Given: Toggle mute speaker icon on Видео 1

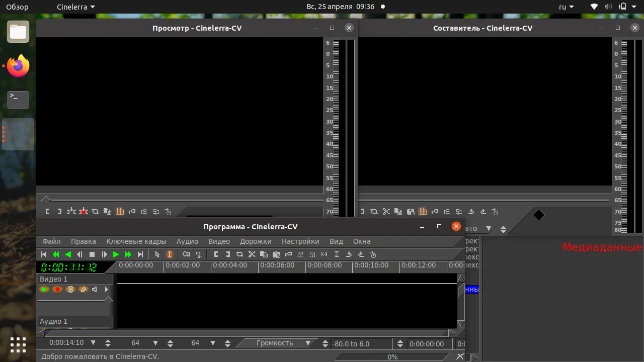Looking at the screenshot, I should 95,290.
